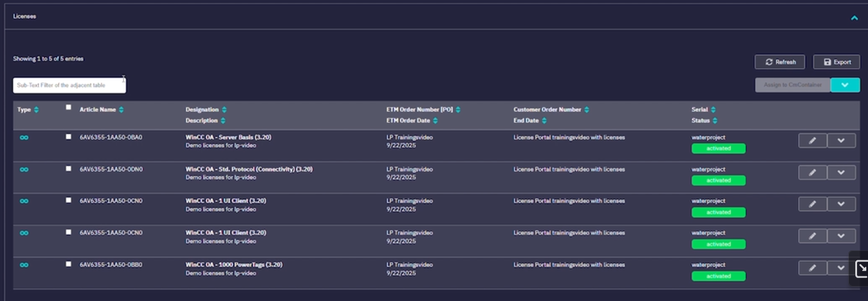Collapse the Licenses panel with chevron
The image size is (868, 301).
pyautogui.click(x=854, y=18)
